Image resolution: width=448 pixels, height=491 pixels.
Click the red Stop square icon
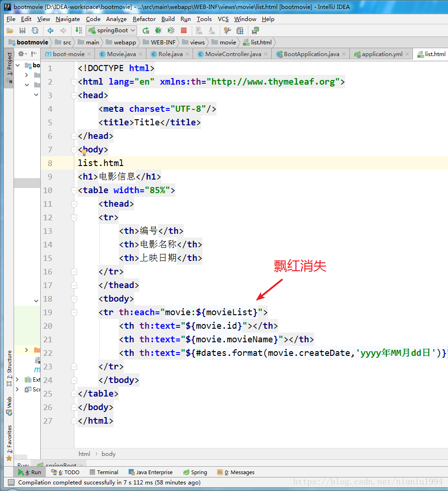click(184, 31)
